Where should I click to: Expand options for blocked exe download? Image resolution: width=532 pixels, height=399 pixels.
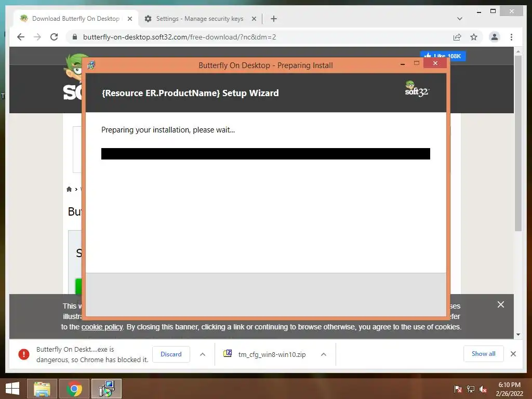point(203,354)
